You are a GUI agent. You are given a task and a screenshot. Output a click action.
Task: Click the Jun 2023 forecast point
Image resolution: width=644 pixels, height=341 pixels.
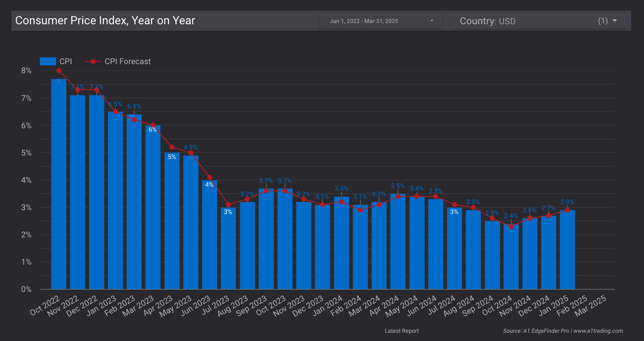click(210, 177)
